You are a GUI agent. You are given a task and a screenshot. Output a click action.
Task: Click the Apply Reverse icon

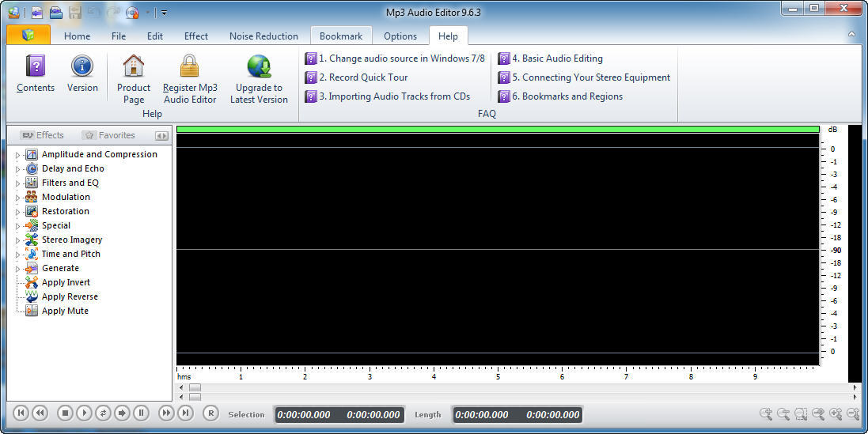pos(32,297)
